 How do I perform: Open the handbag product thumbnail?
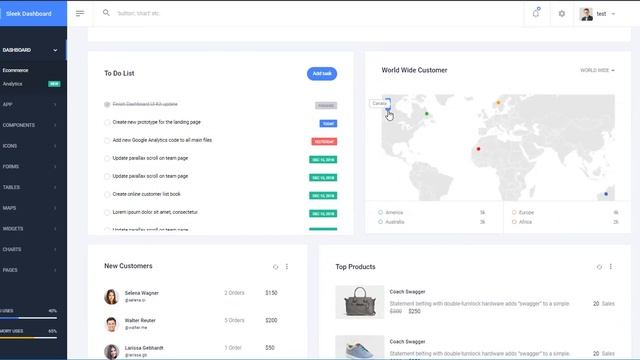[x=360, y=302]
